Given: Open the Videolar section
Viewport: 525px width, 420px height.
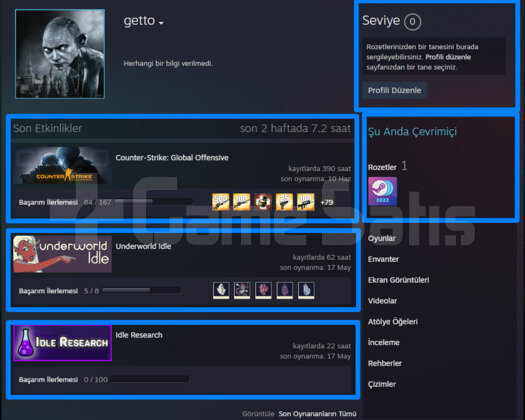Looking at the screenshot, I should click(x=382, y=301).
